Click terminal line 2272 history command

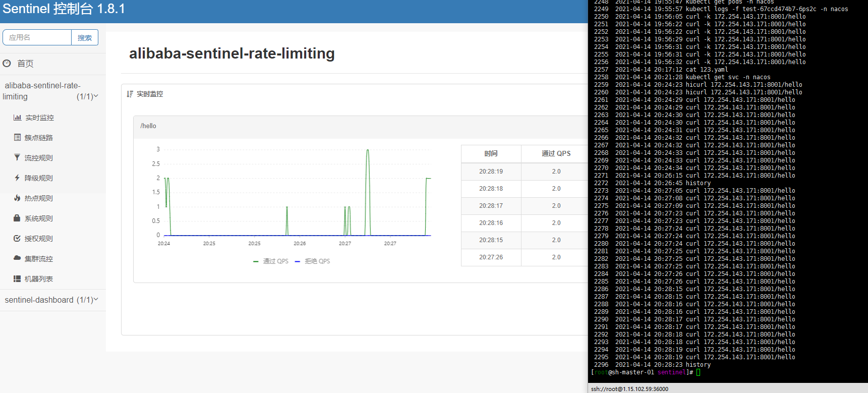click(x=652, y=183)
